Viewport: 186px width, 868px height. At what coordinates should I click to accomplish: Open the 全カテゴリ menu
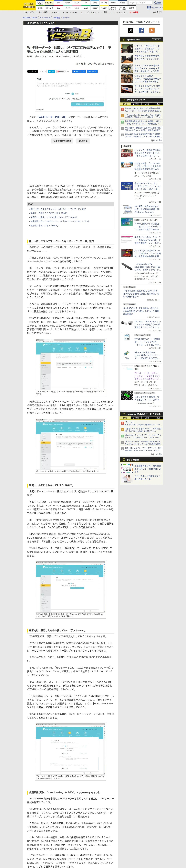(x=157, y=12)
